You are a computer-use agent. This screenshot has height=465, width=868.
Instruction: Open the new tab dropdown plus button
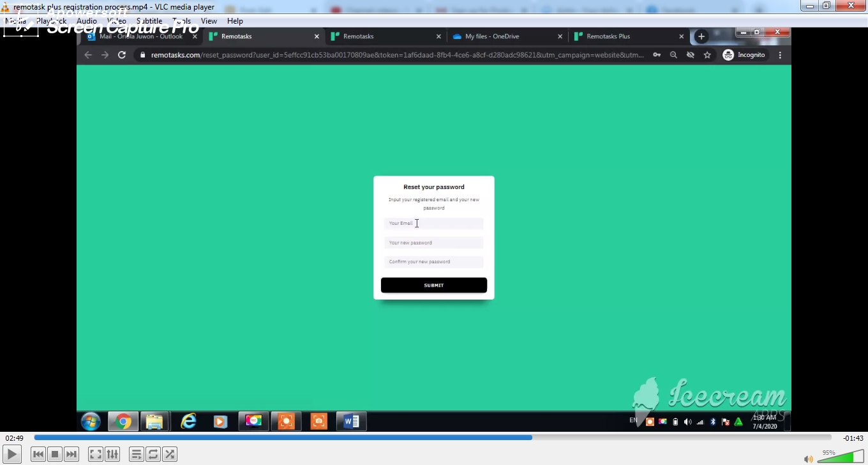click(701, 36)
